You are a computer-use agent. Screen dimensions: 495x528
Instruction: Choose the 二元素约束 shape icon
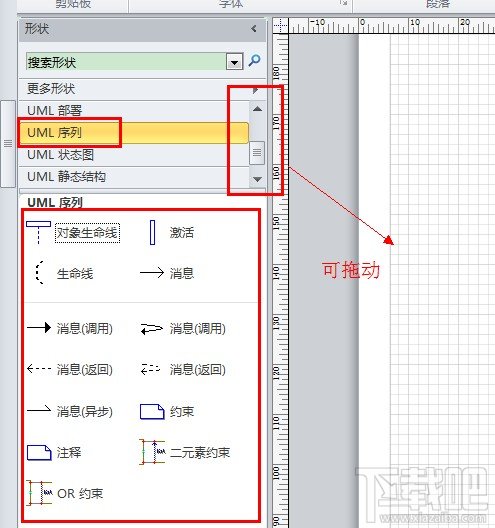coord(152,452)
